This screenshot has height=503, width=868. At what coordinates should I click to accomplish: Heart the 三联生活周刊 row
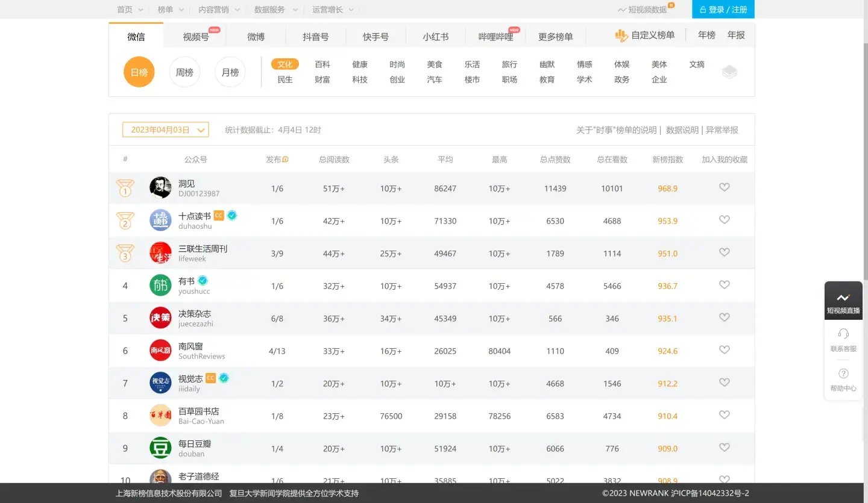click(725, 252)
